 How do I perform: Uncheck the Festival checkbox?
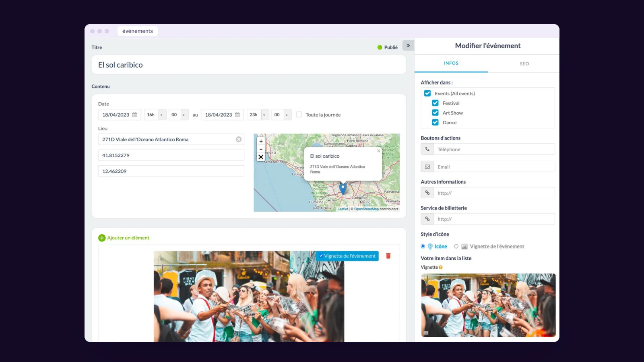435,103
